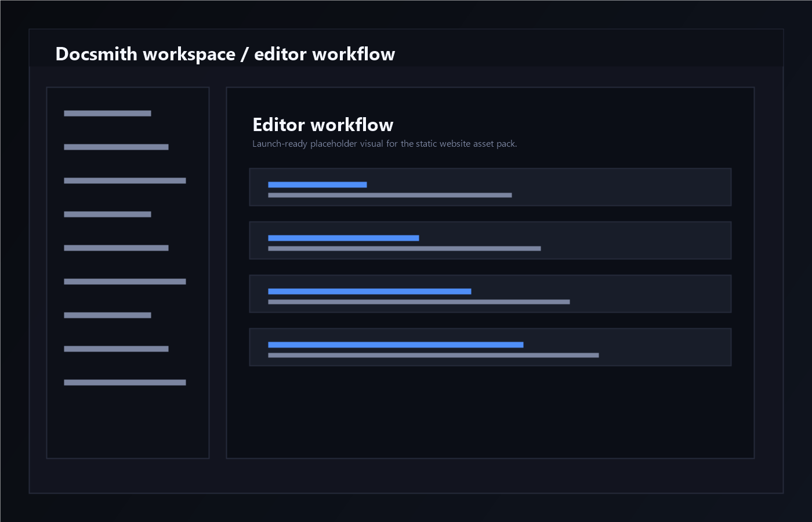Click the blue title bar of the last card
This screenshot has width=812, height=522.
pyautogui.click(x=395, y=345)
